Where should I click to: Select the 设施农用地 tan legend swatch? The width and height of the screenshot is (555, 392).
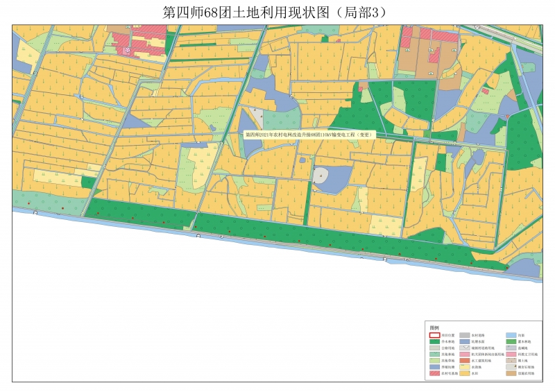[x=511, y=374]
